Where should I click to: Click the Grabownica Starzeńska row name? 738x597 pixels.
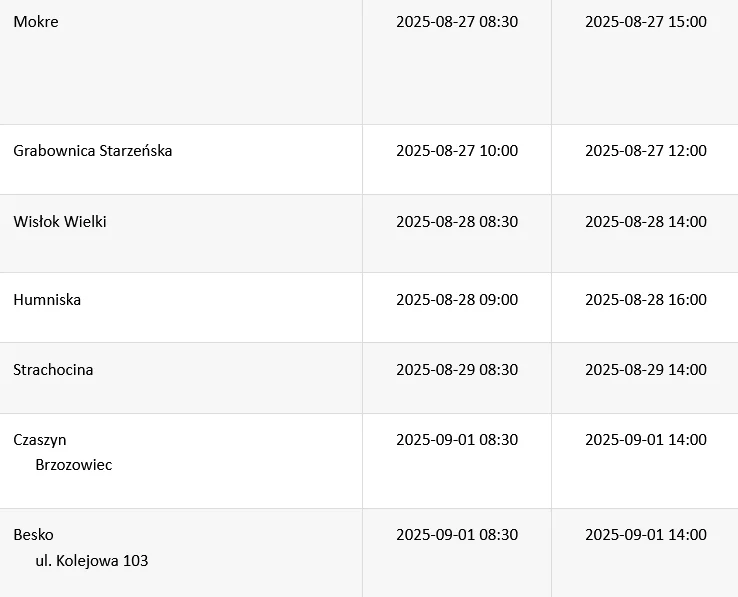click(x=93, y=151)
